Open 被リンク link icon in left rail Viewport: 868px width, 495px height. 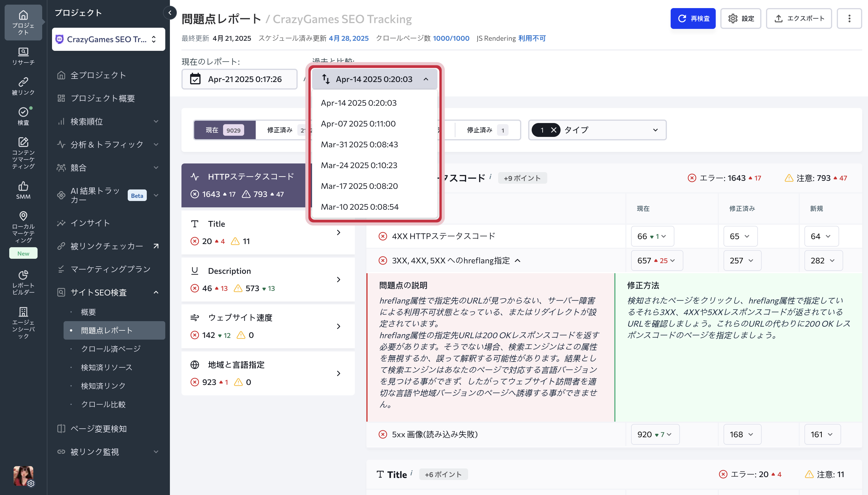pyautogui.click(x=23, y=86)
